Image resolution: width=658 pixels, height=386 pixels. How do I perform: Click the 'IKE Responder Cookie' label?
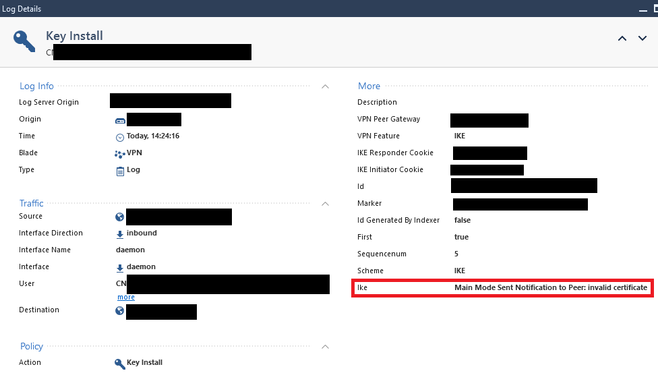395,153
